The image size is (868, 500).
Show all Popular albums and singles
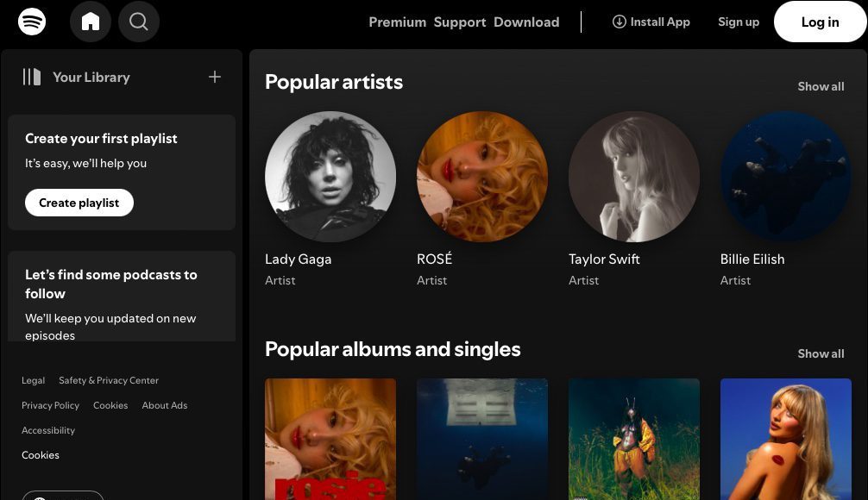(821, 353)
